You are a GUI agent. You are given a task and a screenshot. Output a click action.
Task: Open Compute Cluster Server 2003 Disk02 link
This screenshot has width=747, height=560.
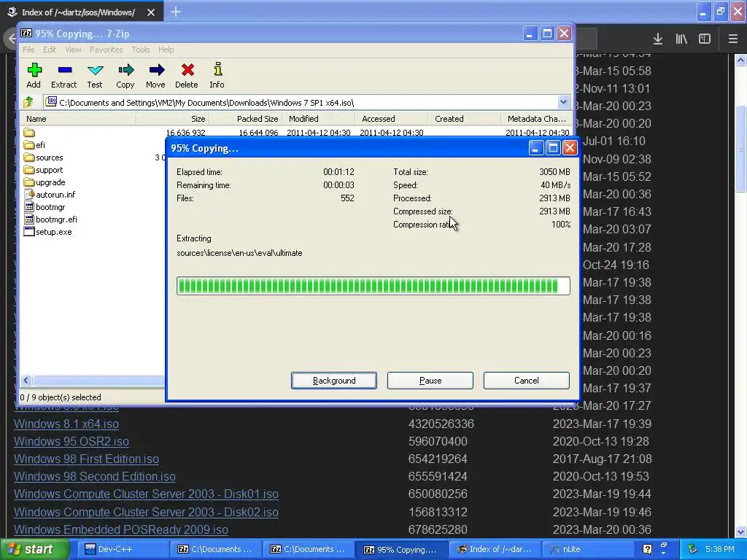[146, 512]
